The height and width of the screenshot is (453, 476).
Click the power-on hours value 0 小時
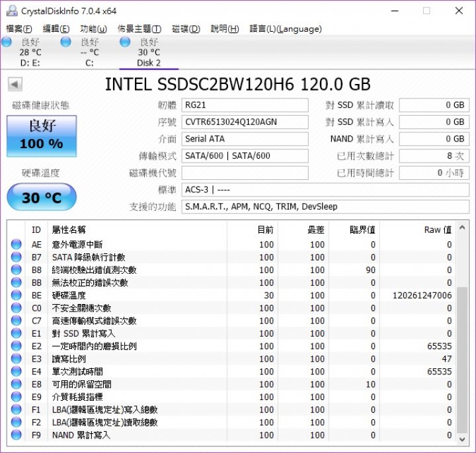click(x=434, y=173)
